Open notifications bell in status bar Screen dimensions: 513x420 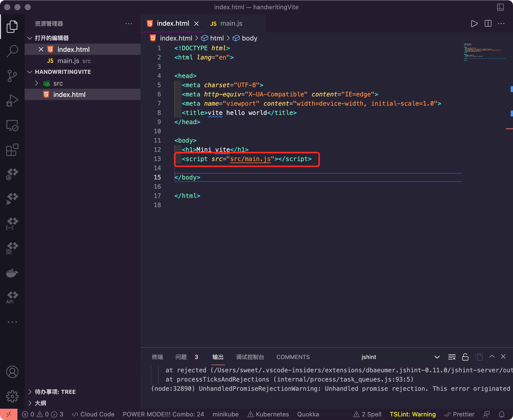502,414
